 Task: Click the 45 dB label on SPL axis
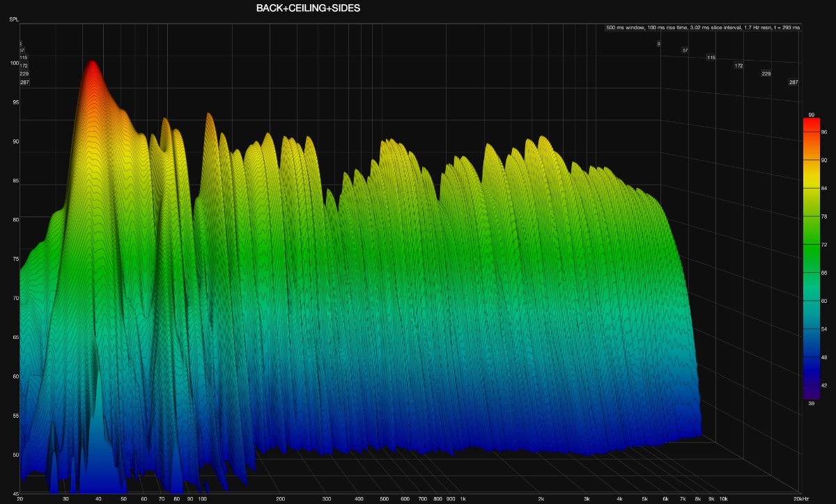click(x=15, y=494)
